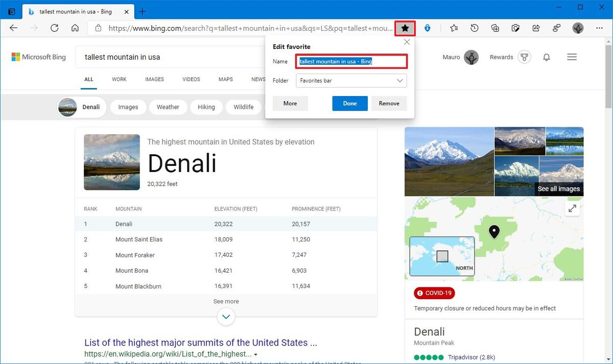Open Microsoft Rewards trophy icon
The image size is (613, 364).
tap(525, 57)
